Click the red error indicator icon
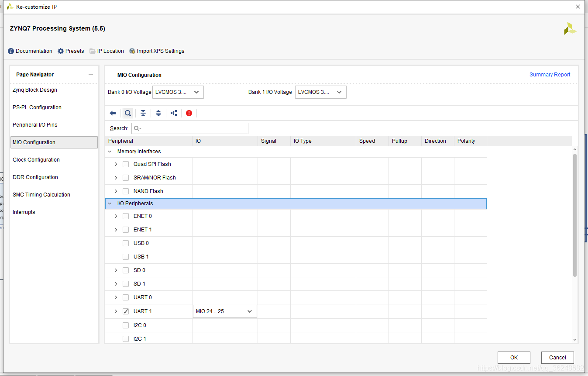Viewport: 588px width, 376px height. (x=189, y=113)
